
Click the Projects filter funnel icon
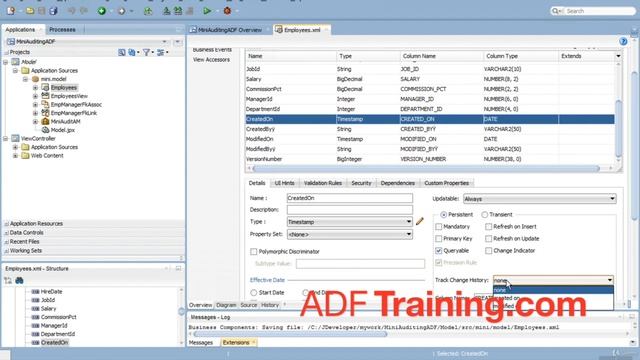pyautogui.click(x=146, y=52)
